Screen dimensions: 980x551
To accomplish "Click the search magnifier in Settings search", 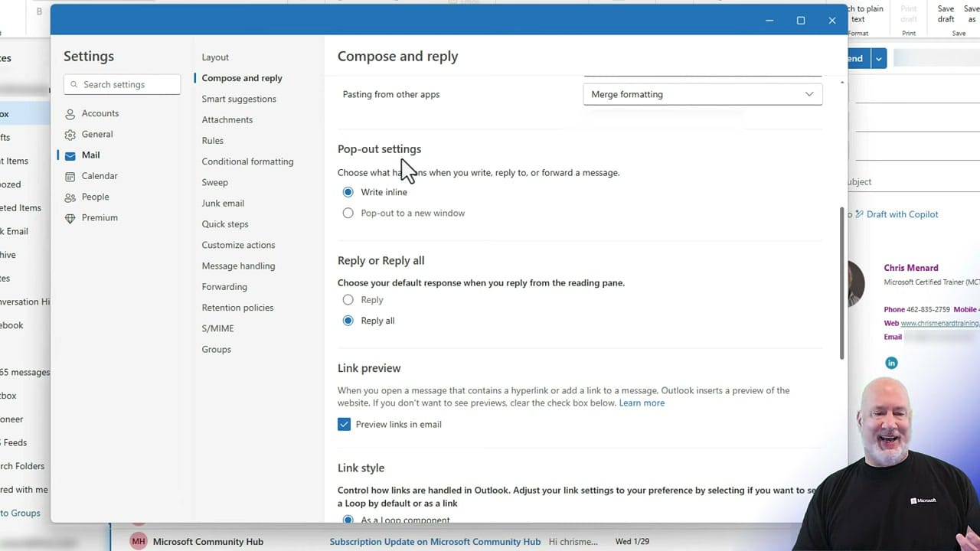I will click(74, 84).
